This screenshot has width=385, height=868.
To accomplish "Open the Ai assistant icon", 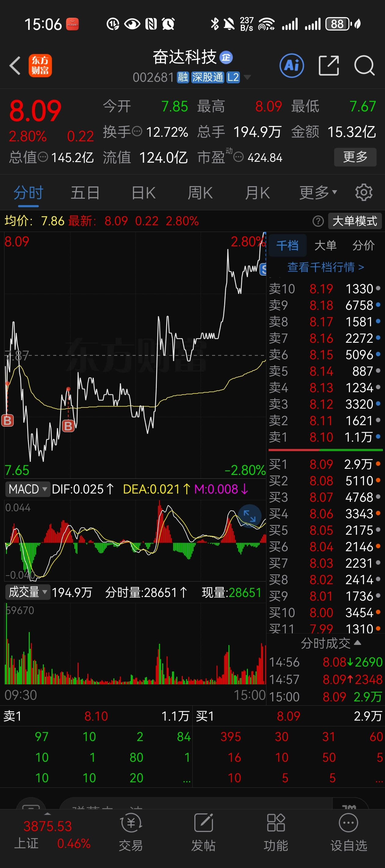I will click(x=291, y=65).
